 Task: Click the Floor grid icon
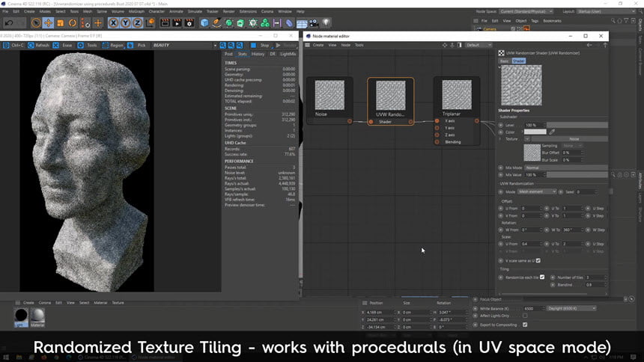tap(302, 23)
